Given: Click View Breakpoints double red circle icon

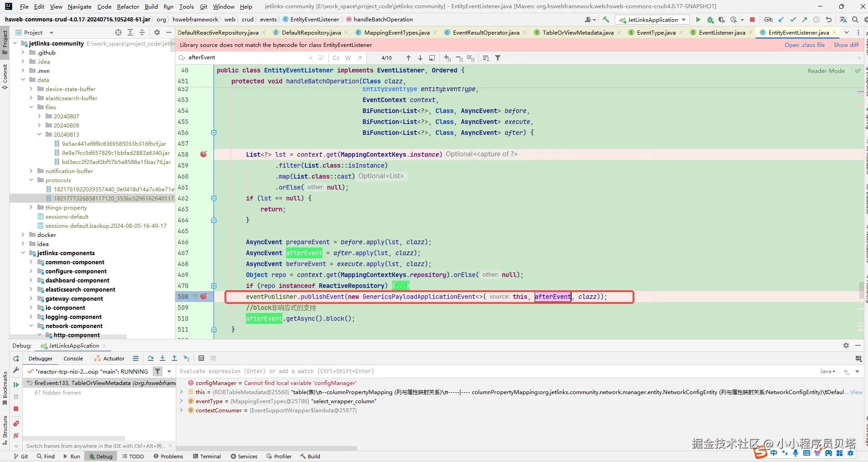Looking at the screenshot, I should click(16, 424).
